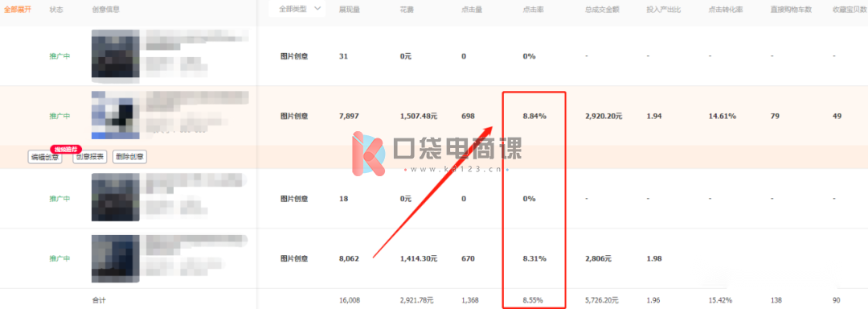Select the ROI value 1.94
868x309 pixels.
point(653,116)
